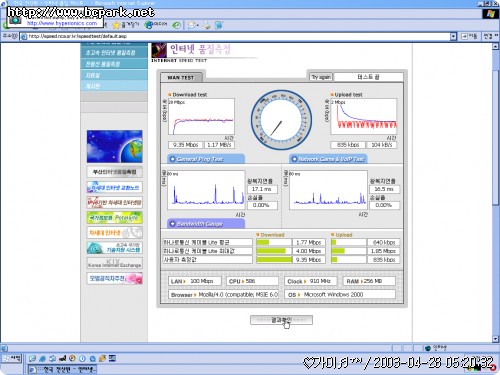Click the 9.35 Mbps download result field

pyautogui.click(x=185, y=145)
